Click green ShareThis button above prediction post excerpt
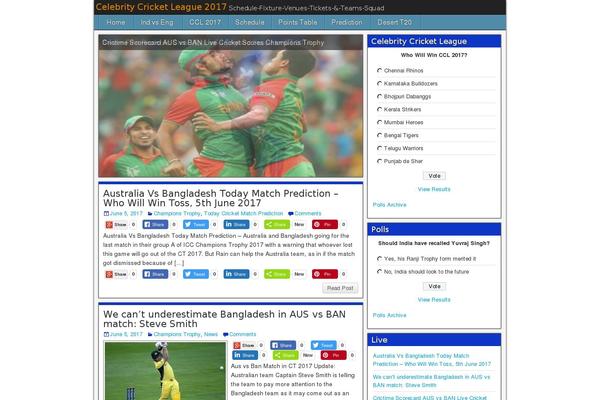This screenshot has width=600, height=400. pos(277,225)
